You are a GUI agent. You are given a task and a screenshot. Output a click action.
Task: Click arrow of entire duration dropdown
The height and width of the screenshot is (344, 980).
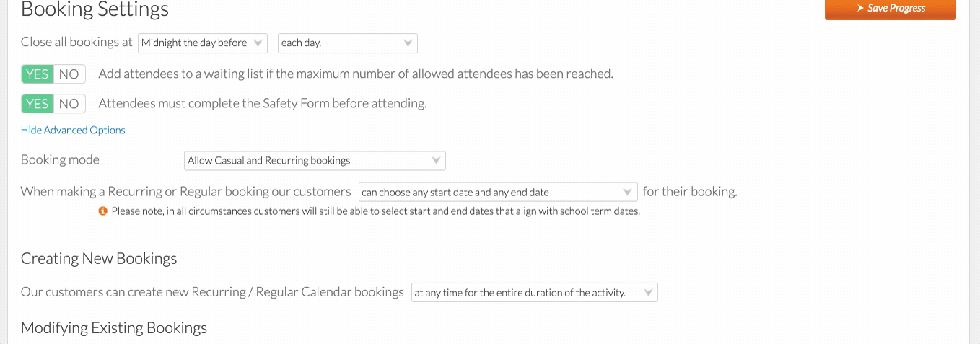click(x=648, y=293)
